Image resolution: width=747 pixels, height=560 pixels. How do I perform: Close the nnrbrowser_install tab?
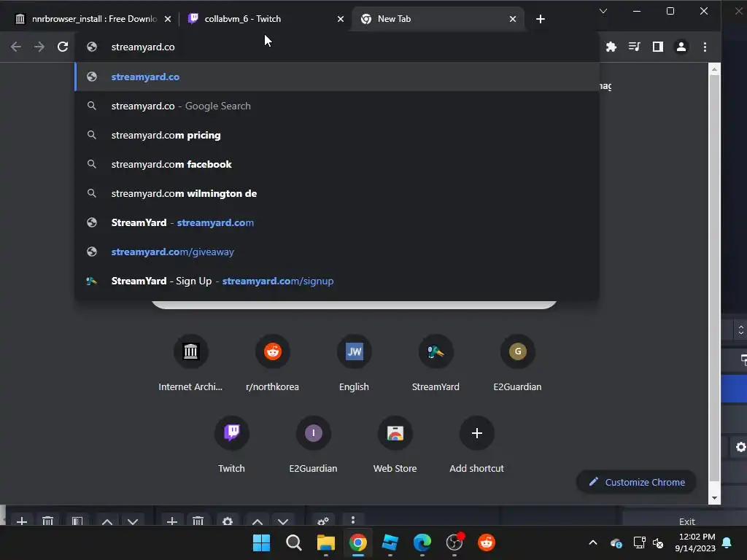pyautogui.click(x=168, y=19)
